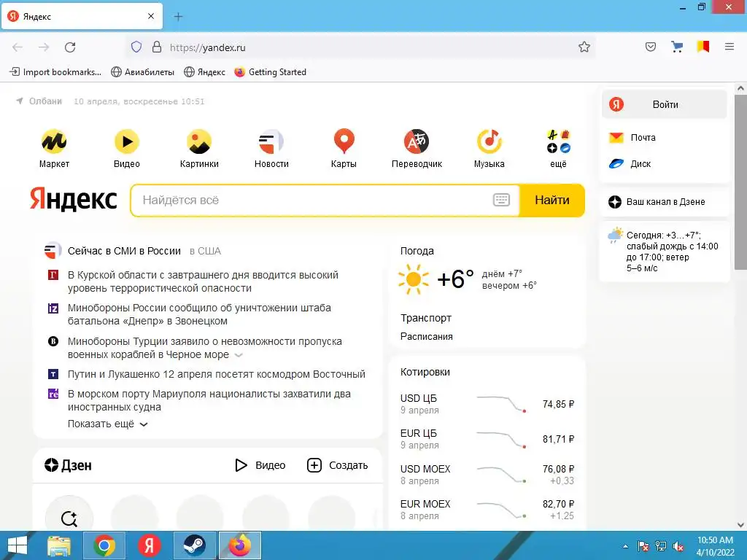Viewport: 747px width, 560px height.
Task: Click the shopping cart toolbar icon
Action: click(x=676, y=47)
